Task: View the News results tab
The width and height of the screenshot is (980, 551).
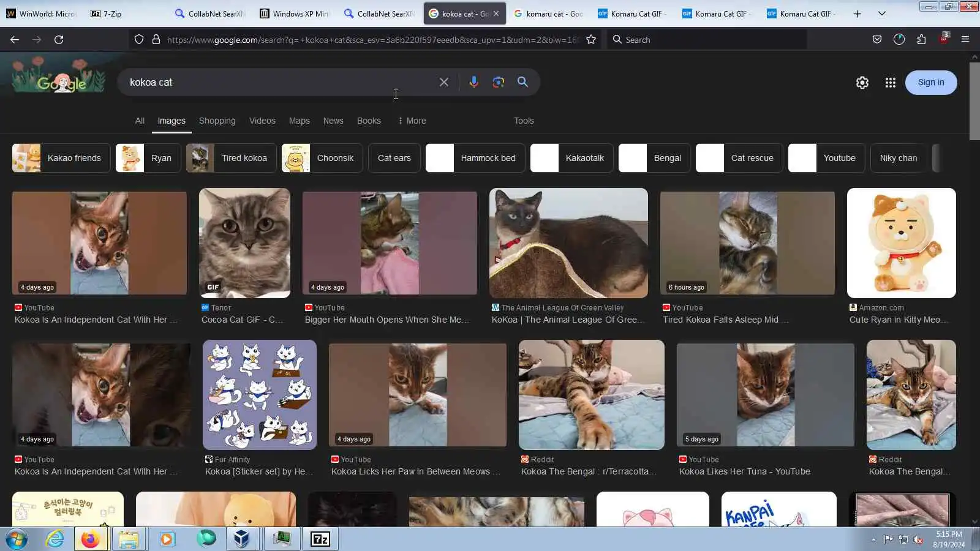Action: pos(333,121)
